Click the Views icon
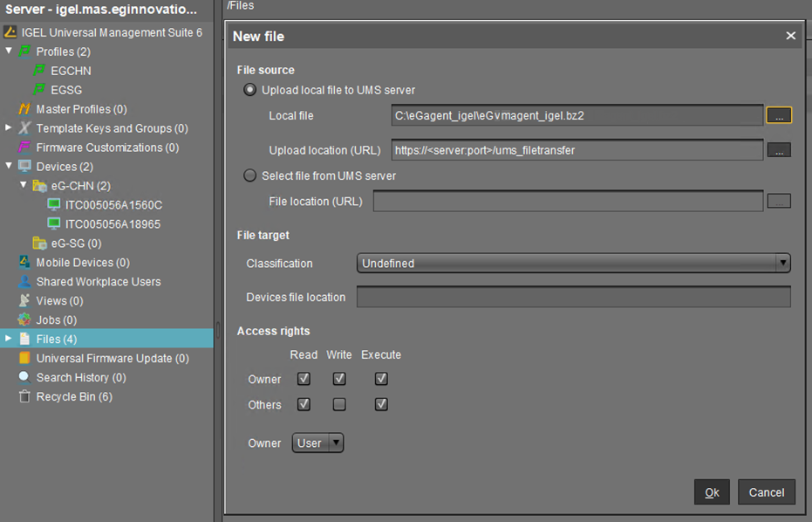Image resolution: width=812 pixels, height=522 pixels. point(24,300)
